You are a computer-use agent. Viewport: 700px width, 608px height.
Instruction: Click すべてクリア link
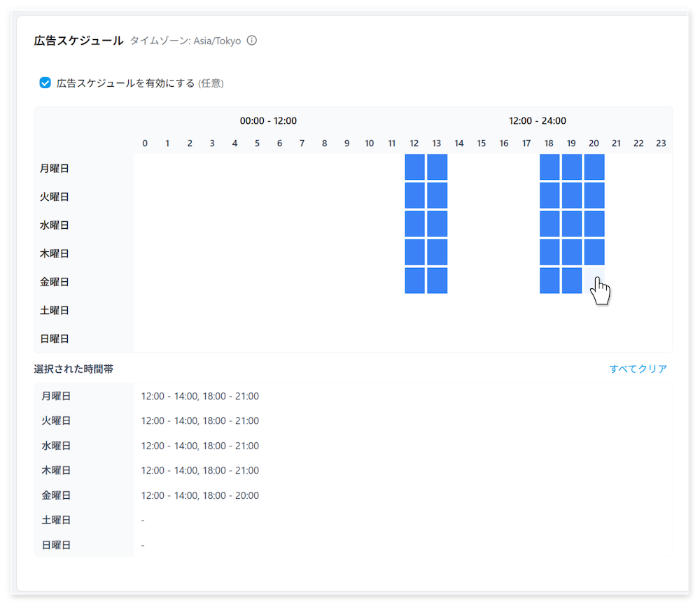click(x=638, y=369)
